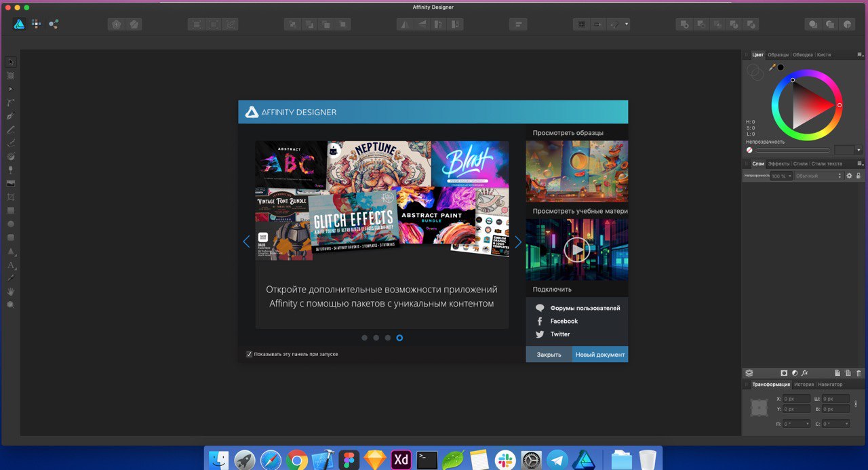868x470 pixels.
Task: Select the Fill gradient tool
Action: click(x=11, y=157)
